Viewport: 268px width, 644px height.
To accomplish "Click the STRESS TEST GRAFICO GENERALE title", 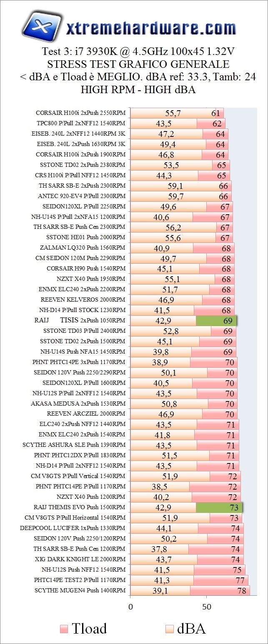I will pyautogui.click(x=138, y=64).
